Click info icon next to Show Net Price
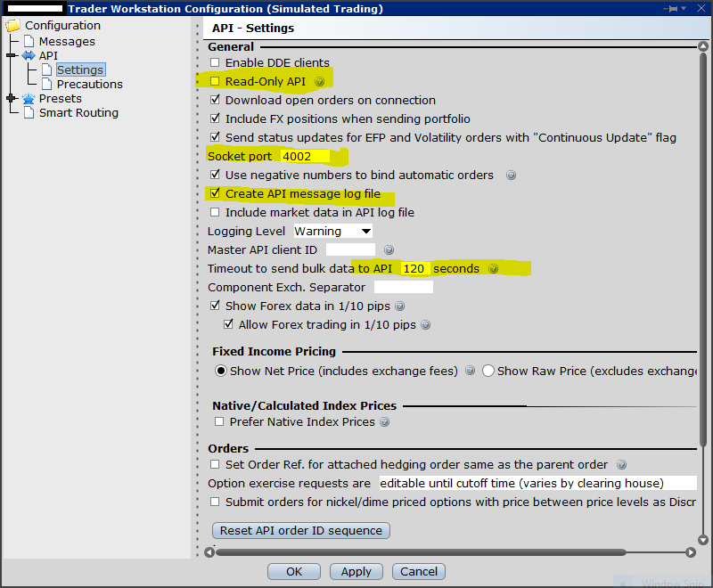Viewport: 713px width, 588px height. pyautogui.click(x=471, y=371)
